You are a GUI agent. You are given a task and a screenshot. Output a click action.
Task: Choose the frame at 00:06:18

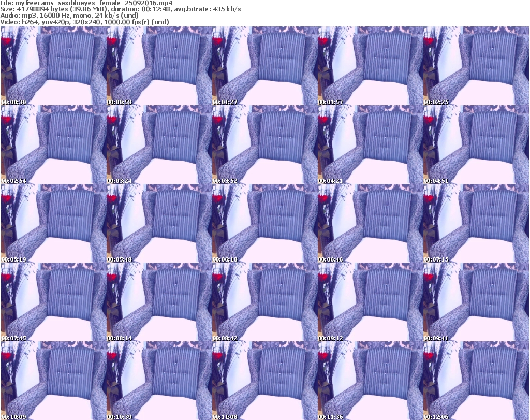tap(264, 223)
